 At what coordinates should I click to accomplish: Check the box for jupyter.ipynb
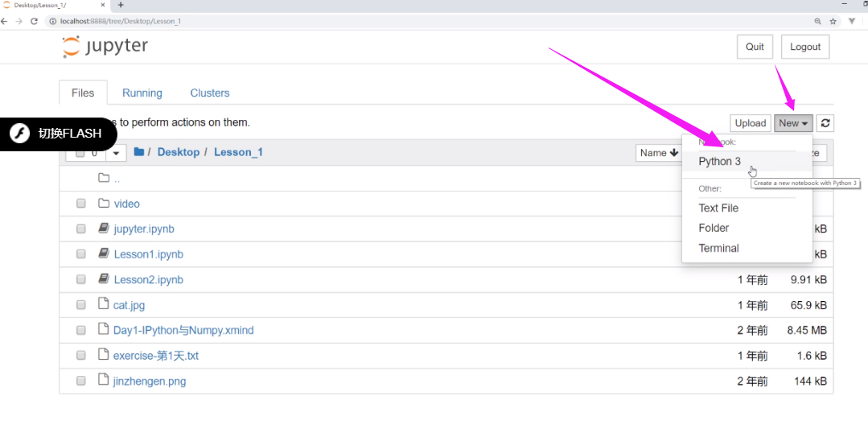tap(80, 229)
